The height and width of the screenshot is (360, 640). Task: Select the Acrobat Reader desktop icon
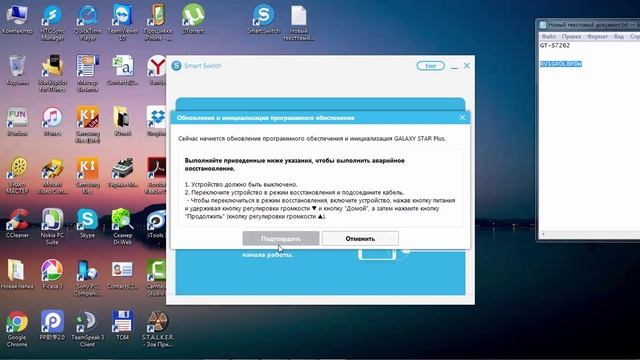(x=157, y=176)
